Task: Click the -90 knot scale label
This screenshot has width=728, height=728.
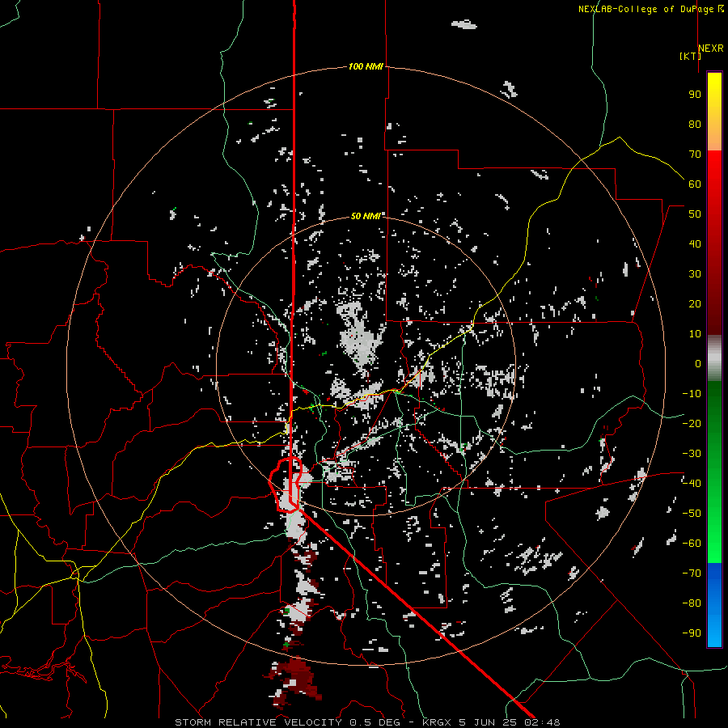Action: click(x=692, y=633)
